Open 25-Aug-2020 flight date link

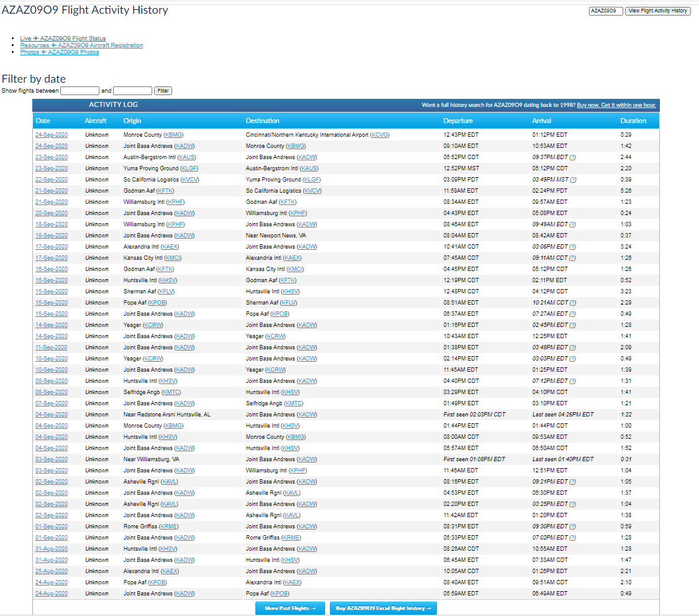click(x=52, y=571)
